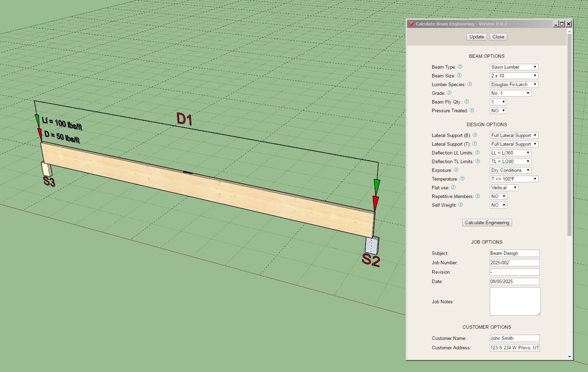Click the Job Notes text area
The width and height of the screenshot is (588, 372).
[x=514, y=301]
